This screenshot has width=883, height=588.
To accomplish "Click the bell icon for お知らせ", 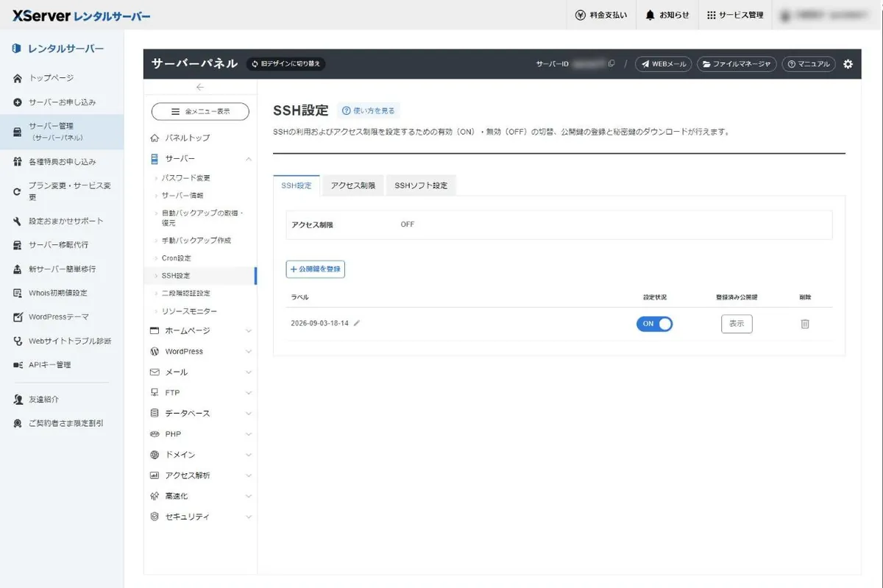I will [x=650, y=15].
